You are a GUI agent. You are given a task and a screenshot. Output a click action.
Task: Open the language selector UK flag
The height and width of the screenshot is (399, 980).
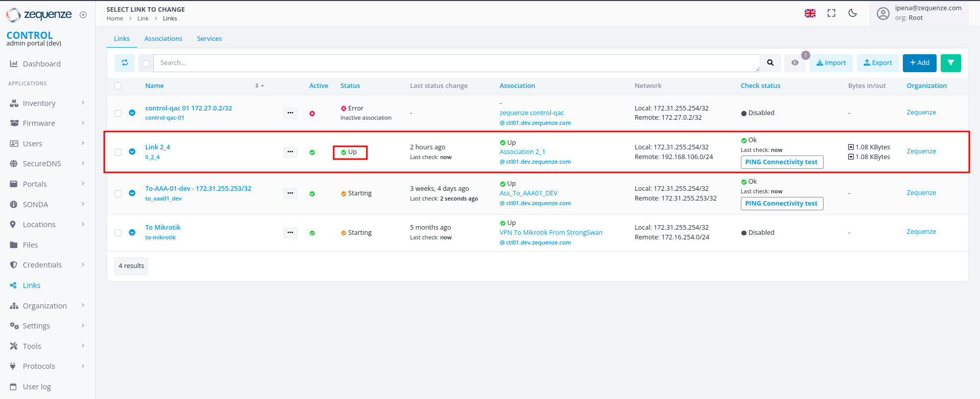[x=810, y=13]
